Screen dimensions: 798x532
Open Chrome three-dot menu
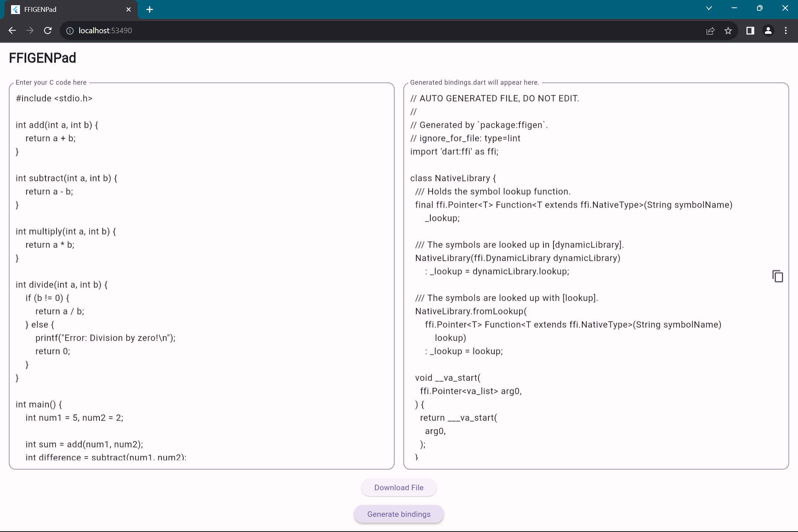click(786, 31)
